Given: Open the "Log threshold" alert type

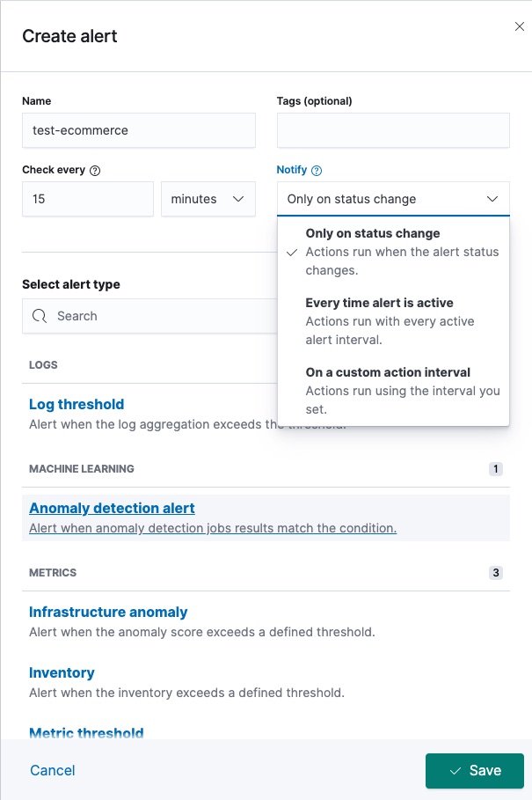Looking at the screenshot, I should coord(77,404).
